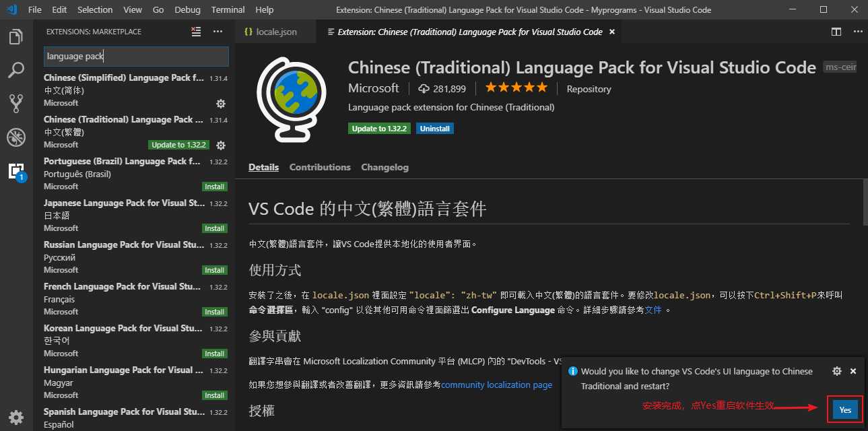
Task: Open the Go menu
Action: (158, 9)
